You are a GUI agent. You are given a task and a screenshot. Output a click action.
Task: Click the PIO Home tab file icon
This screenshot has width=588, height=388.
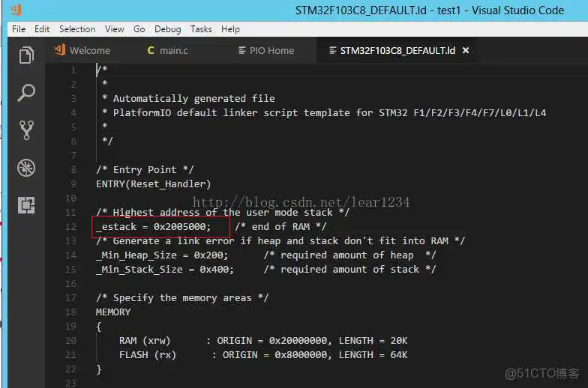point(241,50)
